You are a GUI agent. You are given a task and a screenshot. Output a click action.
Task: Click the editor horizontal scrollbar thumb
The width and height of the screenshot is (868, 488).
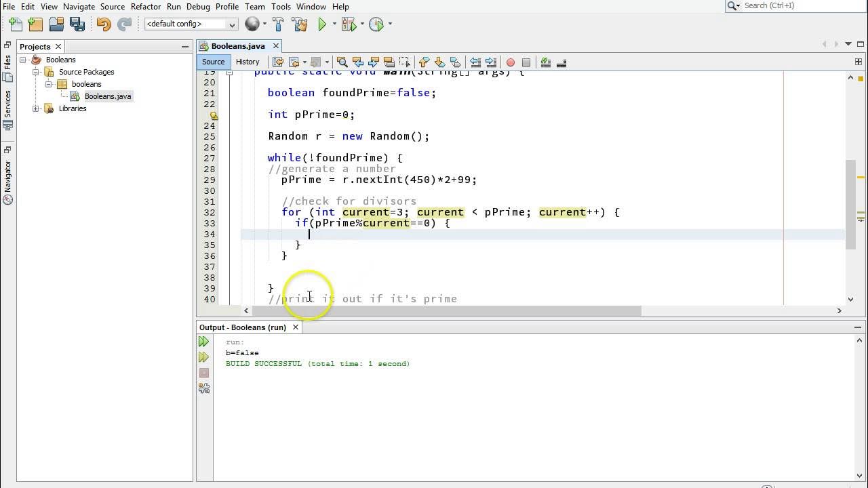[447, 310]
